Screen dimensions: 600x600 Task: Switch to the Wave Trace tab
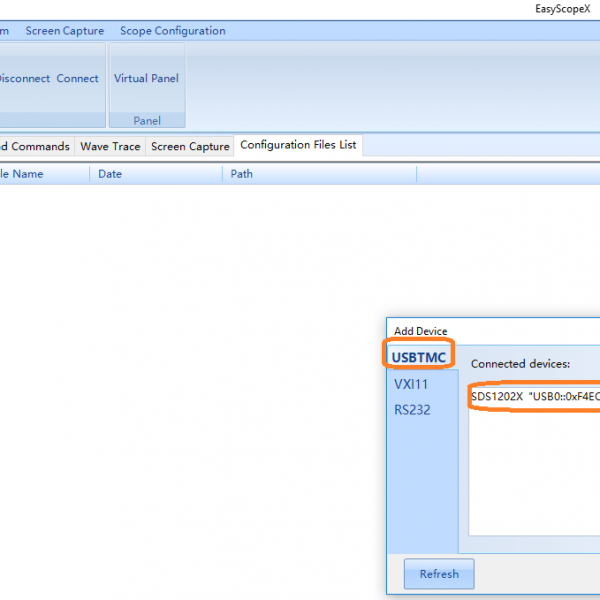(110, 147)
